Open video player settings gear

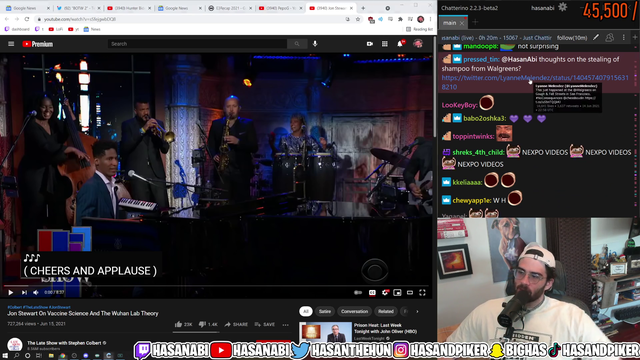point(385,292)
